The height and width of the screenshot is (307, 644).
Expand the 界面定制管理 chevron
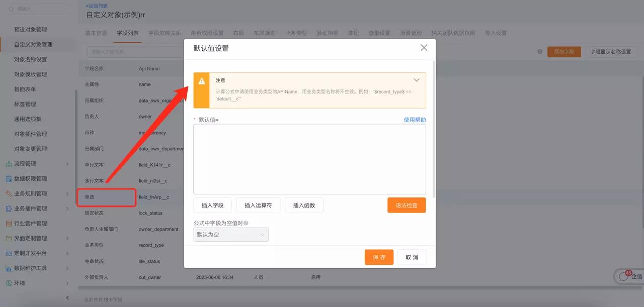tap(67, 238)
